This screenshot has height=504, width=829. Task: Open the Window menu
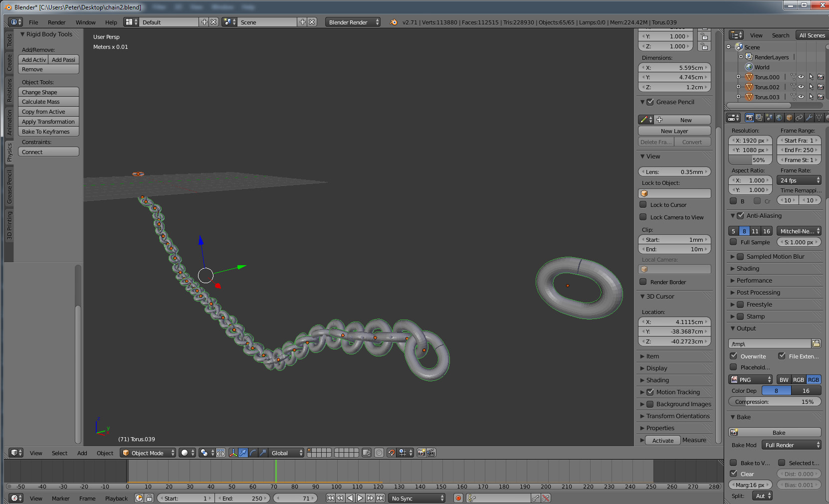(x=85, y=22)
